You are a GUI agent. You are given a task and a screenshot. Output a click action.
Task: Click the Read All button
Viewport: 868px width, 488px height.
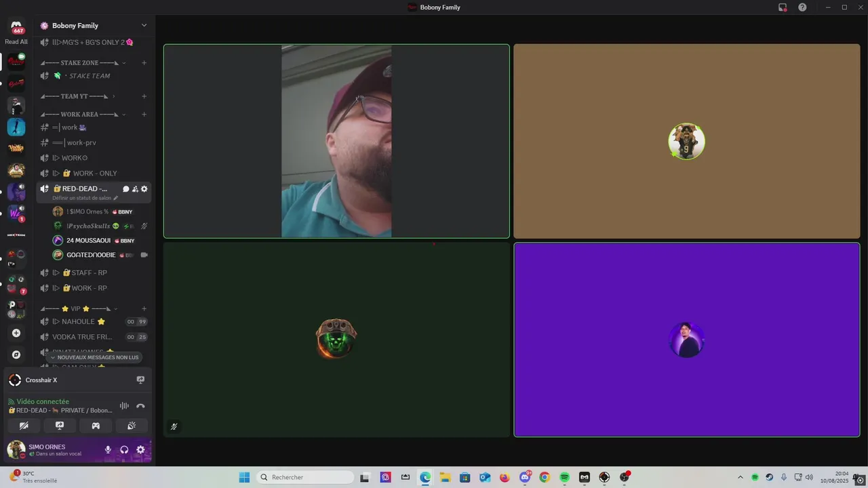[x=16, y=42]
